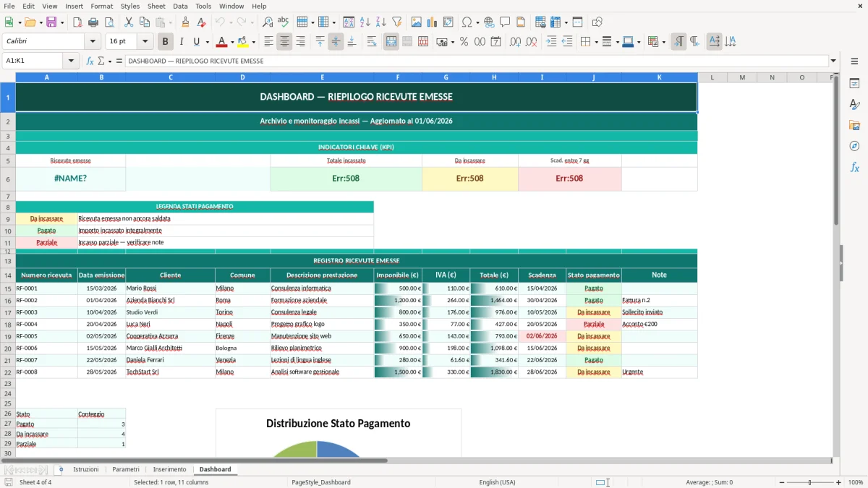Click the Save document icon
The width and height of the screenshot is (868, 488).
51,22
